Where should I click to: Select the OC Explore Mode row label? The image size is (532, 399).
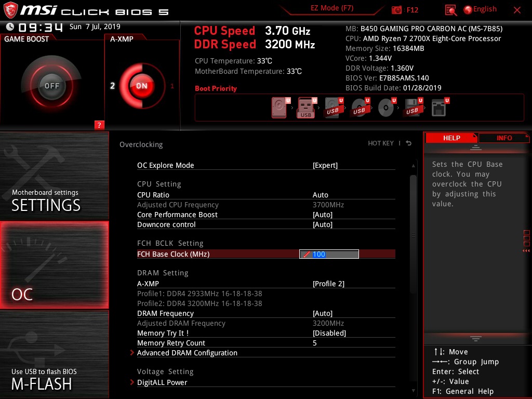[x=166, y=165]
